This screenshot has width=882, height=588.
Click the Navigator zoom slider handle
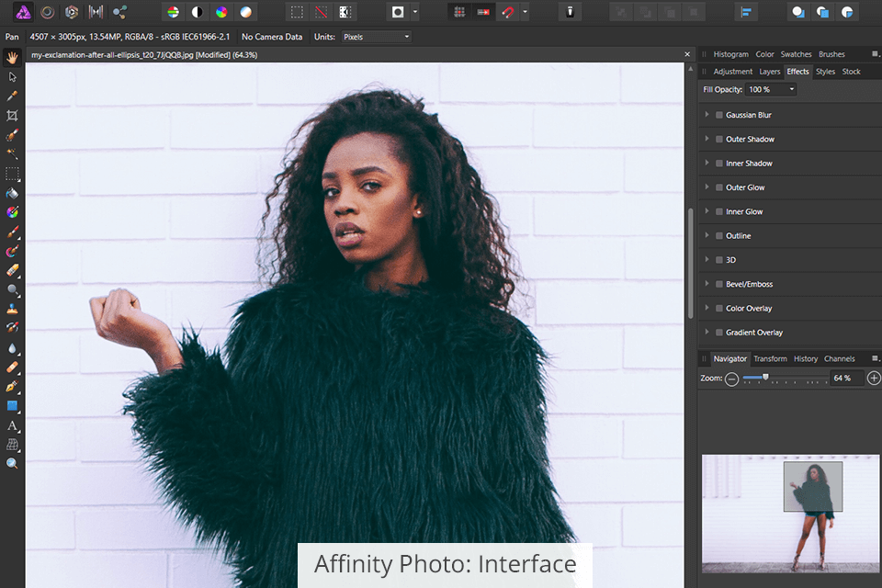[765, 377]
